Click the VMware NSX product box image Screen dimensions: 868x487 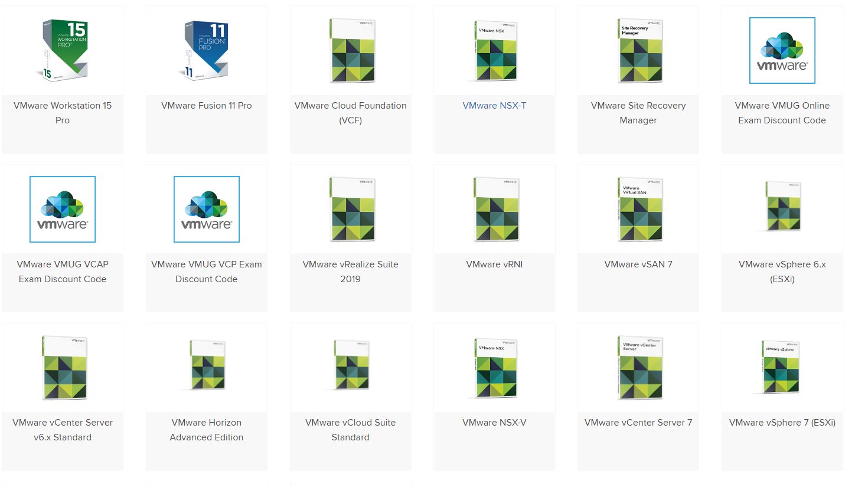pyautogui.click(x=494, y=50)
